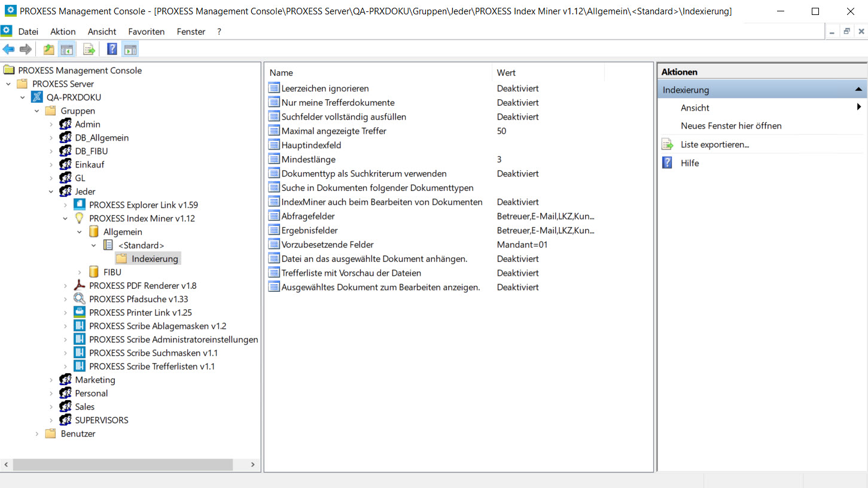Expand the Benutzer folder

pyautogui.click(x=37, y=434)
